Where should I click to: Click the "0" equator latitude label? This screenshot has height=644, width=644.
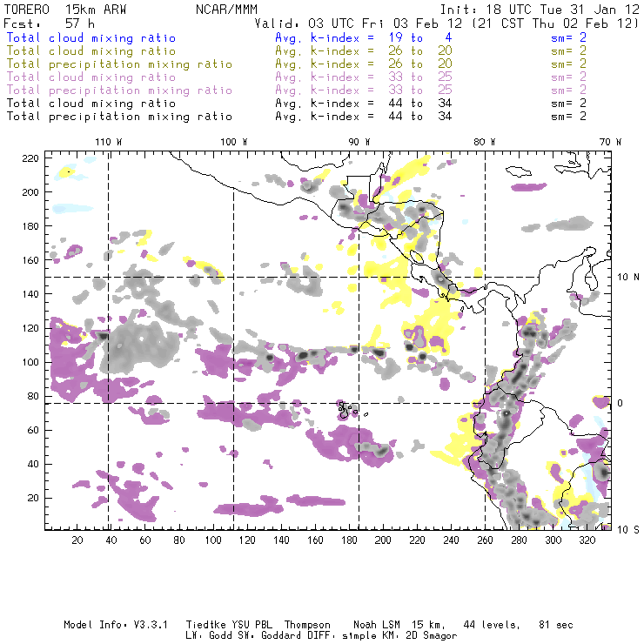pyautogui.click(x=621, y=403)
